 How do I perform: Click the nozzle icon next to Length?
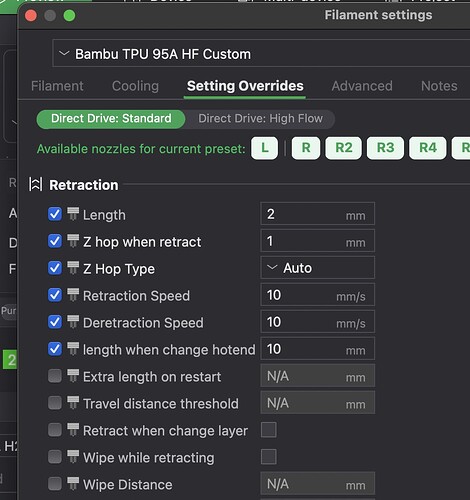pyautogui.click(x=73, y=214)
